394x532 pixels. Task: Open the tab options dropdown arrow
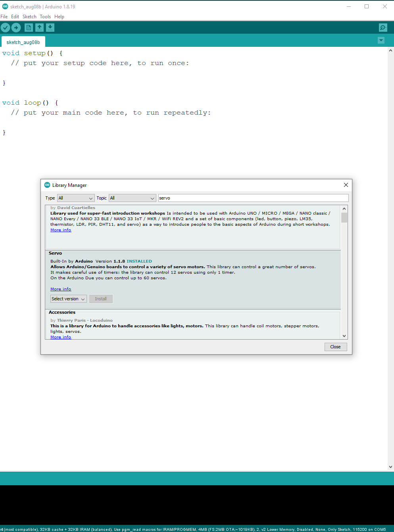point(381,40)
